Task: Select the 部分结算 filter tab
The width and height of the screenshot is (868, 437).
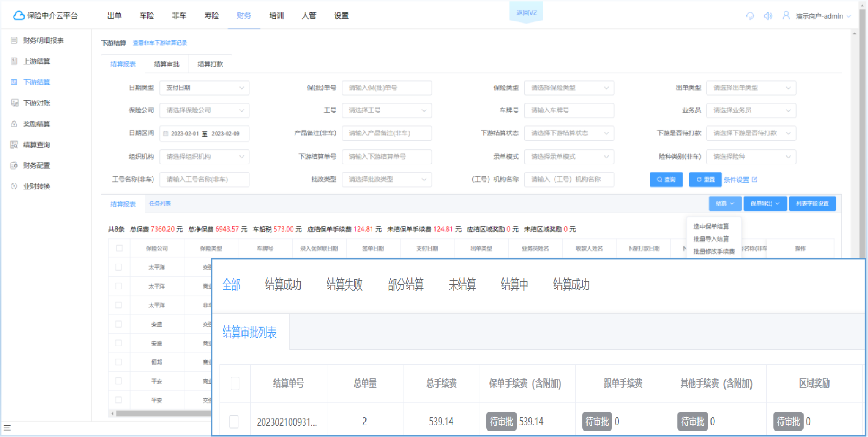Action: click(406, 285)
